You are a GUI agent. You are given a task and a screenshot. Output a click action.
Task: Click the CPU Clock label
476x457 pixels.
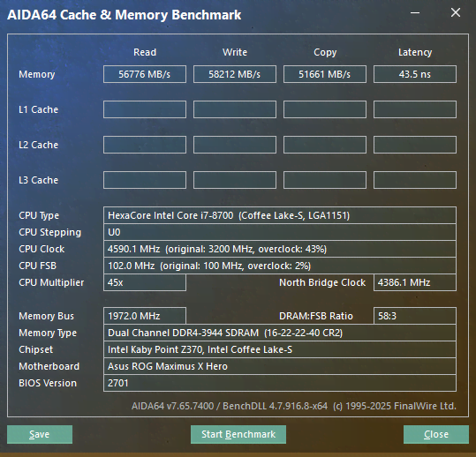pyautogui.click(x=42, y=249)
